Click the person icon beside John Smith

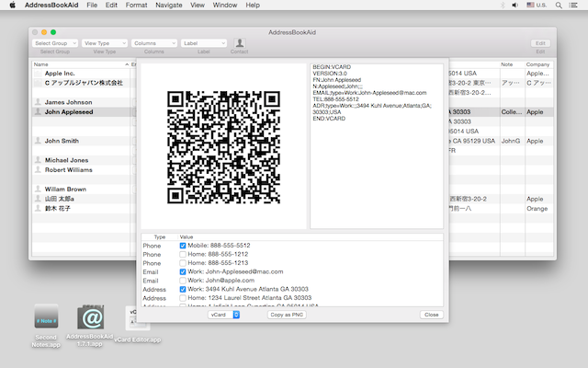coord(38,141)
